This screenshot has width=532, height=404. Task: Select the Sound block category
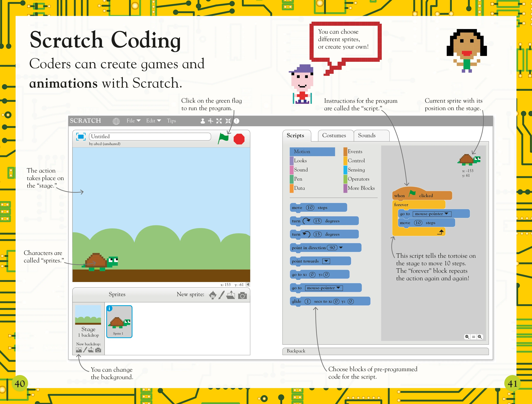click(x=299, y=170)
